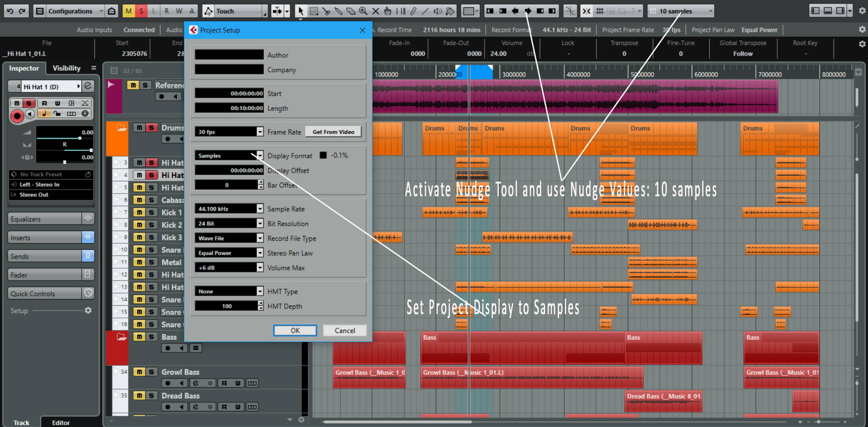Select the Line tool
Viewport: 868px width, 427px height.
click(x=425, y=11)
